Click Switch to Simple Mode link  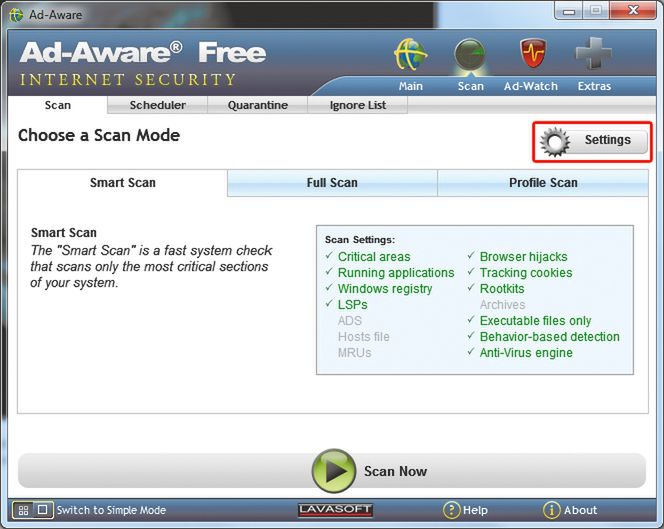point(111,510)
